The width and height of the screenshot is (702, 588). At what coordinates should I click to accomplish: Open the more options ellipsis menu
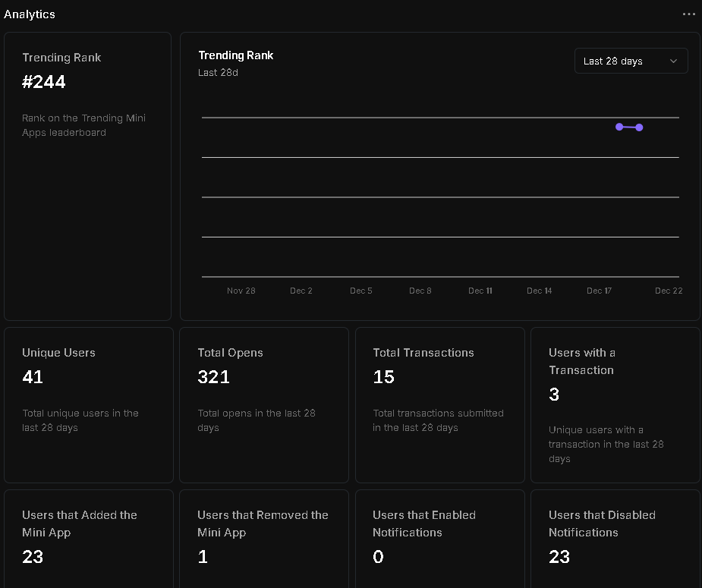(x=688, y=14)
